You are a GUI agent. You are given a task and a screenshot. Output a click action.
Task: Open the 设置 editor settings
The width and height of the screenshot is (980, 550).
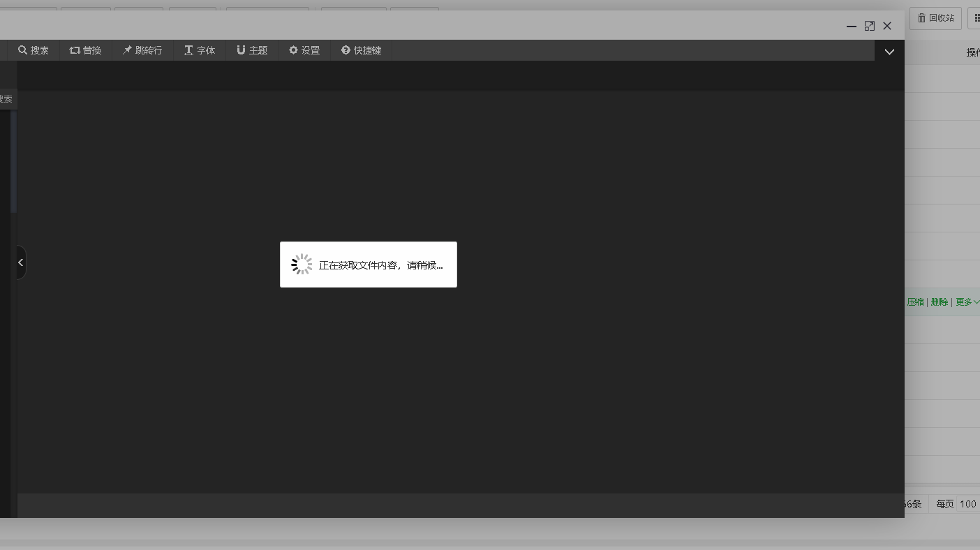pyautogui.click(x=304, y=50)
